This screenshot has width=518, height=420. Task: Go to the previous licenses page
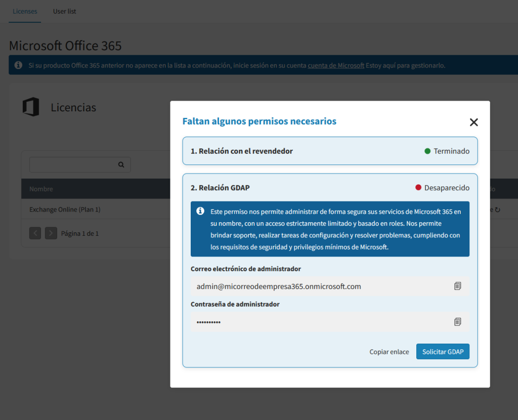pos(35,233)
